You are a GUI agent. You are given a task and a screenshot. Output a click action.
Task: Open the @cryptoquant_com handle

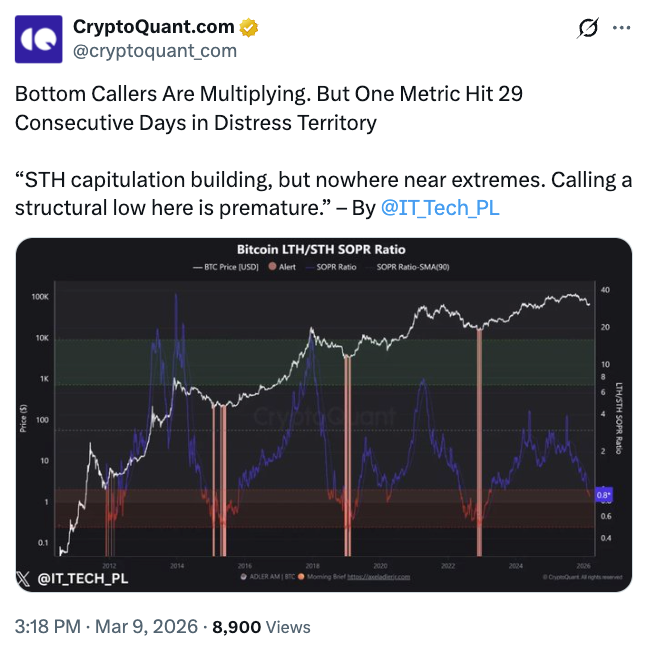click(154, 50)
